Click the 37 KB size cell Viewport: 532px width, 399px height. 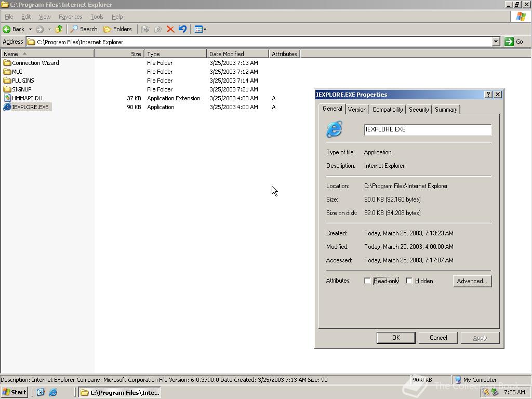coord(134,98)
